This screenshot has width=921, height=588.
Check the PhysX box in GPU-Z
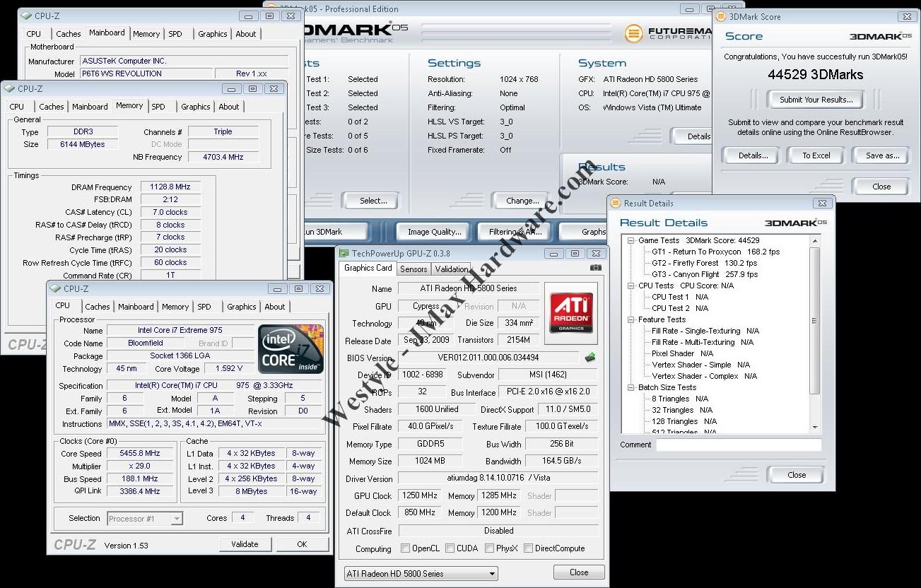point(488,548)
